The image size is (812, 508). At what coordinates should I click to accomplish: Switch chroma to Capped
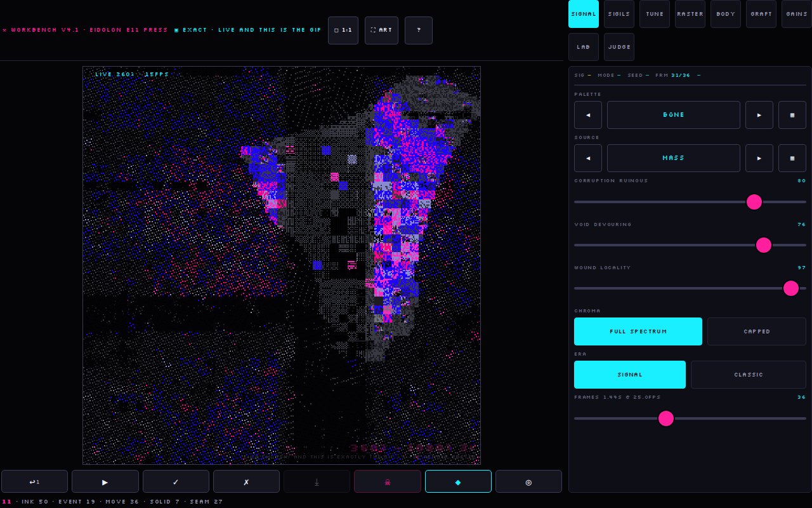(x=757, y=331)
